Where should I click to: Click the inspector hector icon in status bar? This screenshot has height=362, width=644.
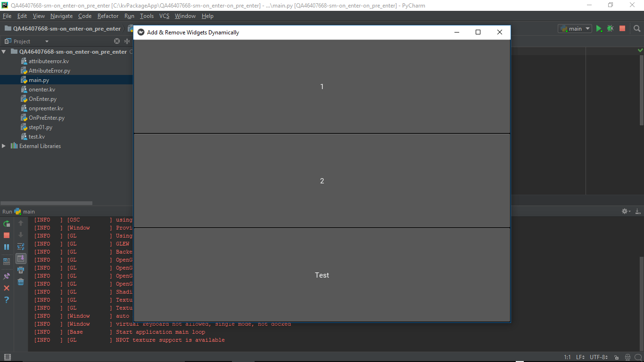click(x=627, y=357)
